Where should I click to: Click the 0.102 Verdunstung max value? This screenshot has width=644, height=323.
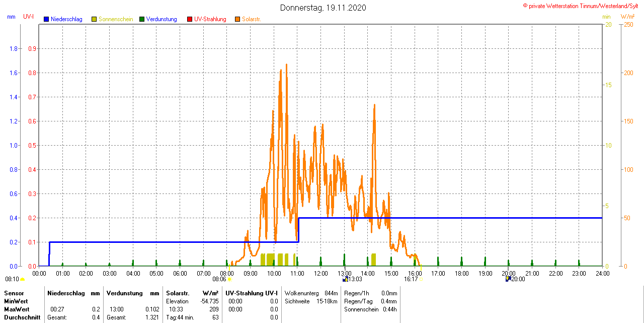point(152,309)
